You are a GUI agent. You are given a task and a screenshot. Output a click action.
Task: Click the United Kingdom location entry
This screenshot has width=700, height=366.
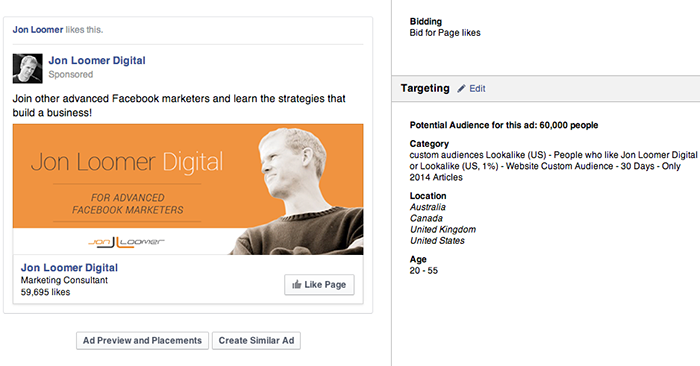(x=443, y=229)
